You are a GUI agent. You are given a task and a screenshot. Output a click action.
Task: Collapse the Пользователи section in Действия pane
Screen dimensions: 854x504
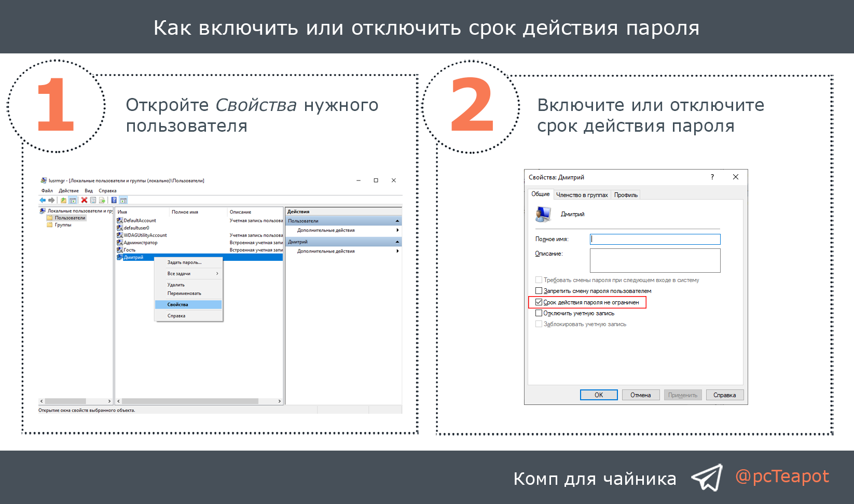click(x=397, y=221)
